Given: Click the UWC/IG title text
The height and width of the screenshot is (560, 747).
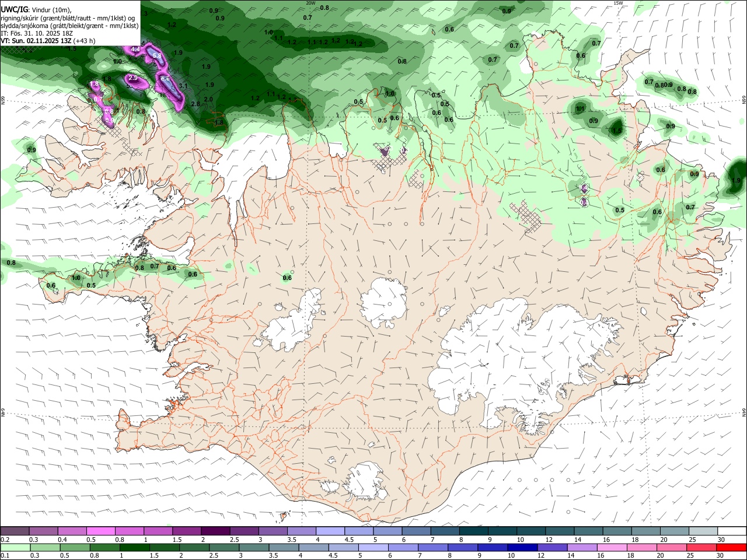Looking at the screenshot, I should click(14, 9).
